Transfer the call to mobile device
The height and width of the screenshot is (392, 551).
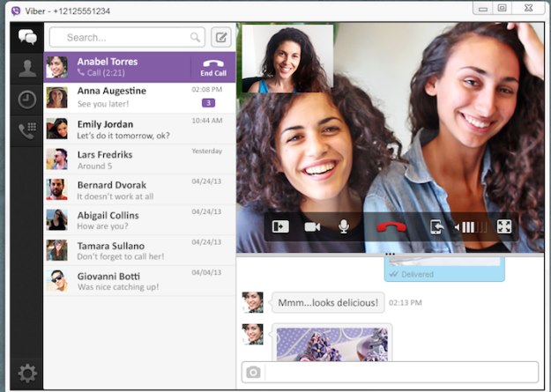pyautogui.click(x=436, y=227)
